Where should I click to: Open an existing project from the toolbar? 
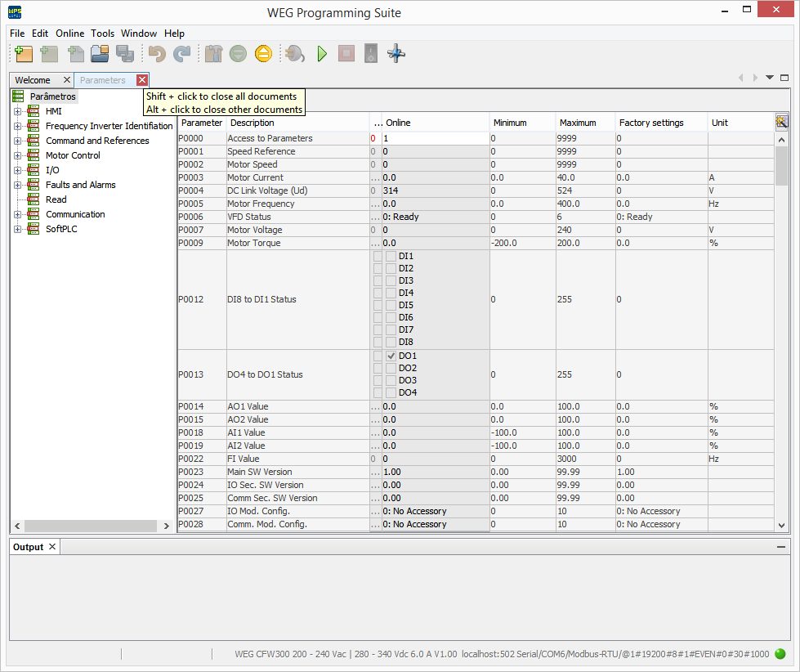coord(100,53)
